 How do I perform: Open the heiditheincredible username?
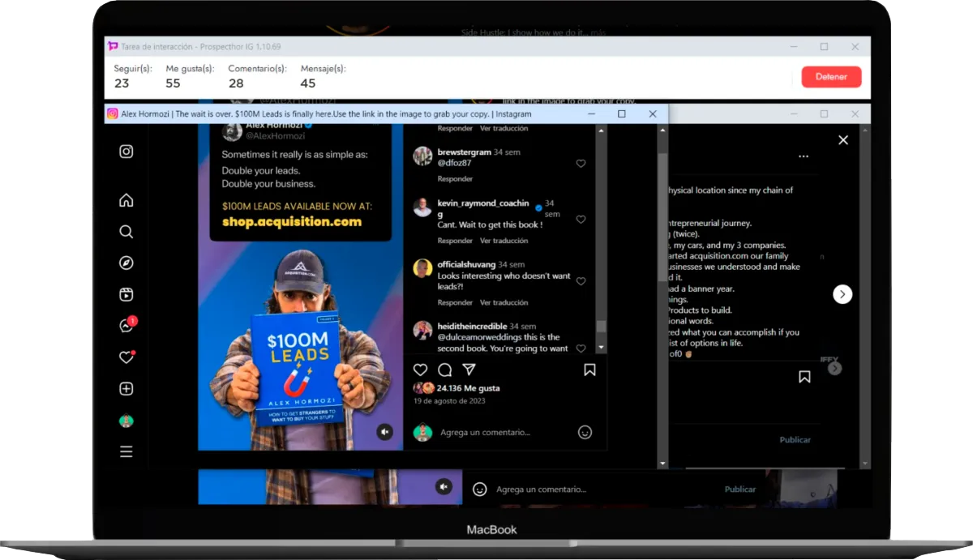[x=473, y=326]
